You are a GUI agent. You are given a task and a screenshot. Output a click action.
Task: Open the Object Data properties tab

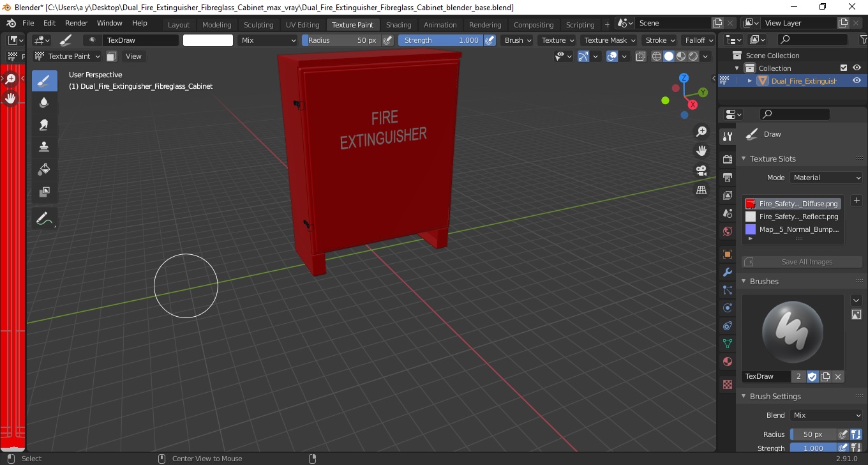[727, 344]
